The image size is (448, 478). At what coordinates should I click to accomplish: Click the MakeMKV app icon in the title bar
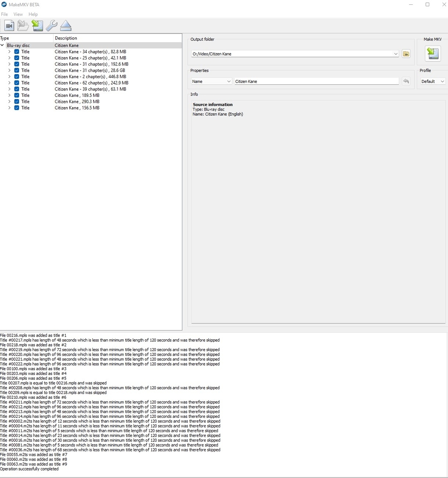point(4,4)
